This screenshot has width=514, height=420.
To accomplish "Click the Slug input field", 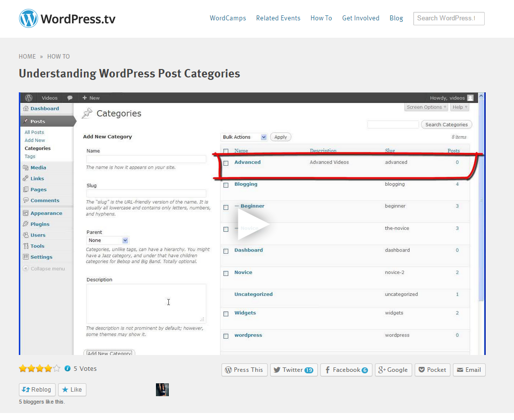I will coord(146,194).
